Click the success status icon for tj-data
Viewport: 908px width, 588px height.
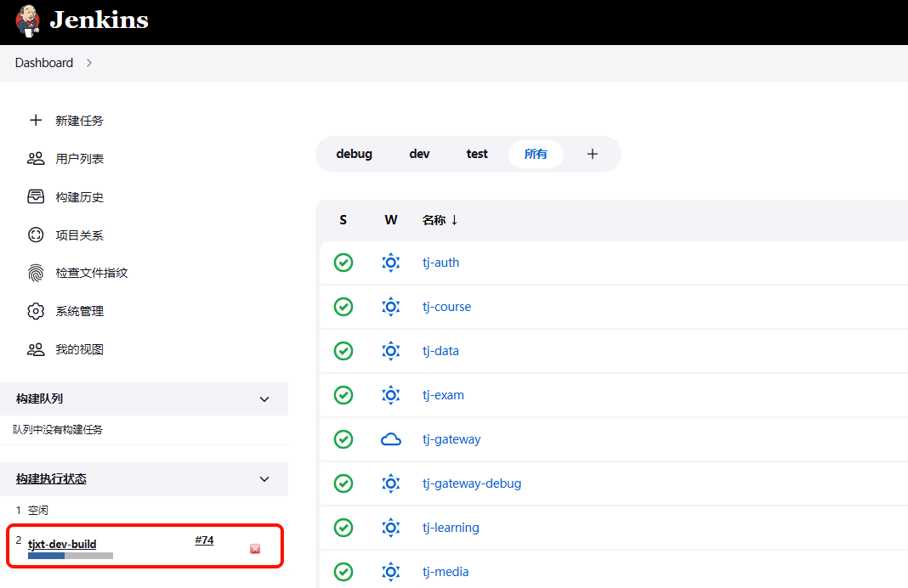(x=343, y=351)
